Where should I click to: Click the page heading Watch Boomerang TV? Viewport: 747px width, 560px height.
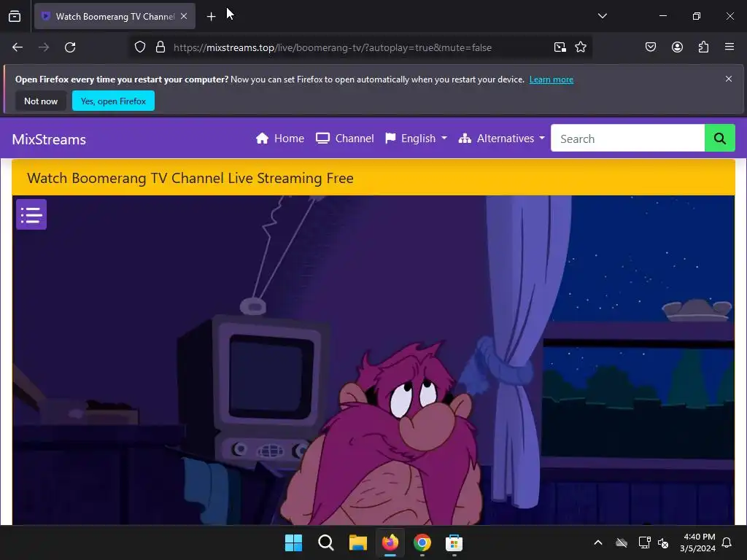[x=190, y=178]
